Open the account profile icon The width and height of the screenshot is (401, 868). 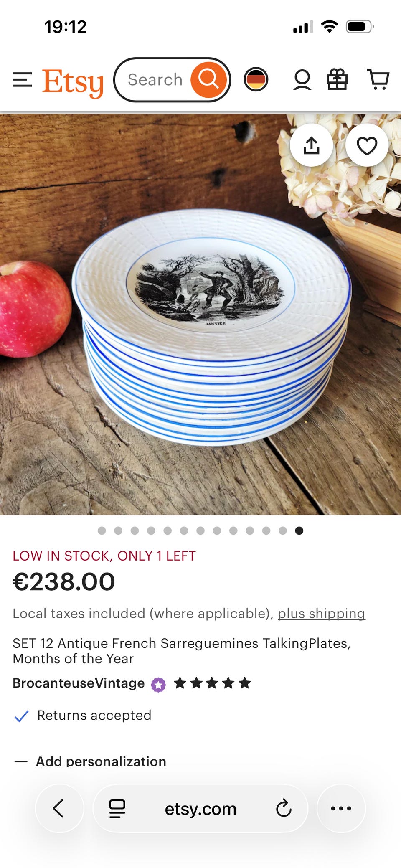302,80
